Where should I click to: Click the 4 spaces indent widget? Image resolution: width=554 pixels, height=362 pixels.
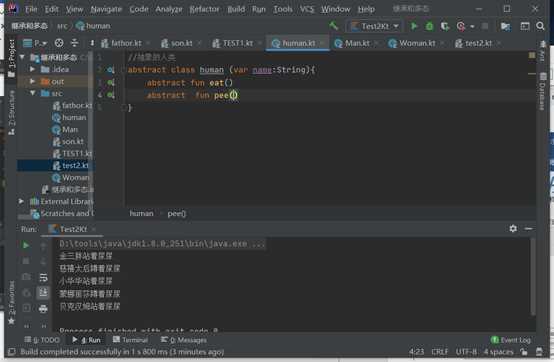pos(498,352)
